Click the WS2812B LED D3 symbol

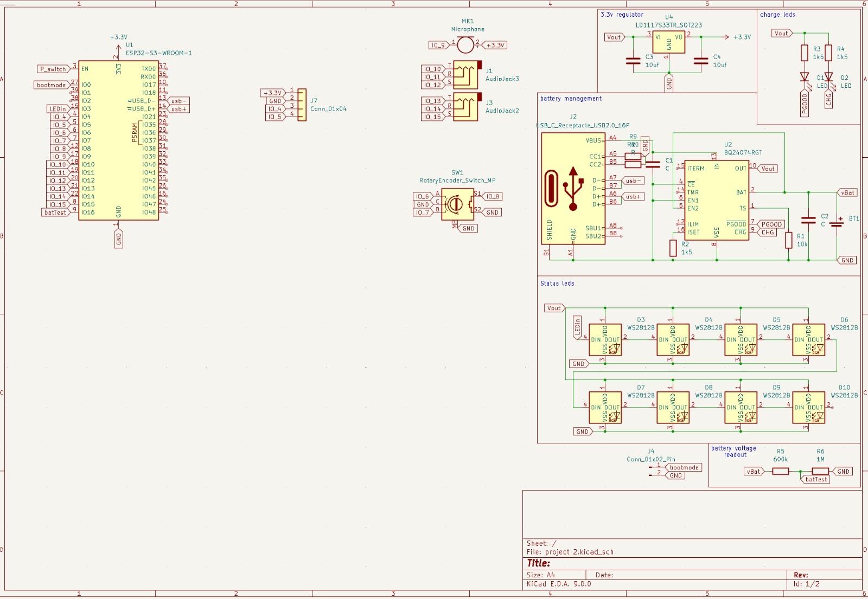point(605,340)
